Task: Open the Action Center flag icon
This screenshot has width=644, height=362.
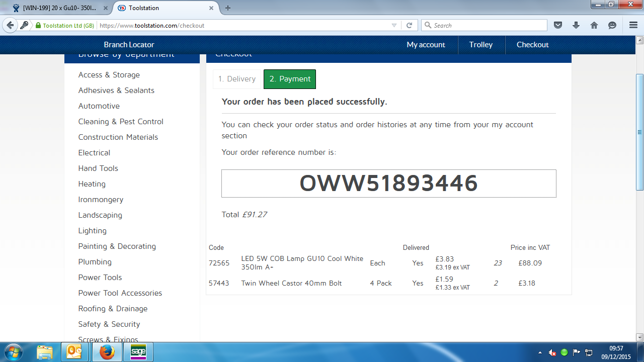Action: tap(577, 352)
